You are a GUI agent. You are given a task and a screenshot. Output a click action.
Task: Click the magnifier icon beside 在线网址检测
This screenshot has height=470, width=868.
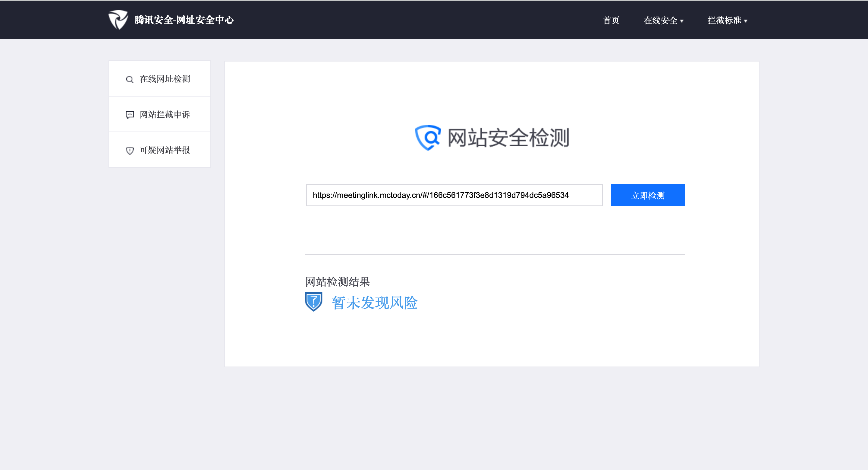[130, 80]
